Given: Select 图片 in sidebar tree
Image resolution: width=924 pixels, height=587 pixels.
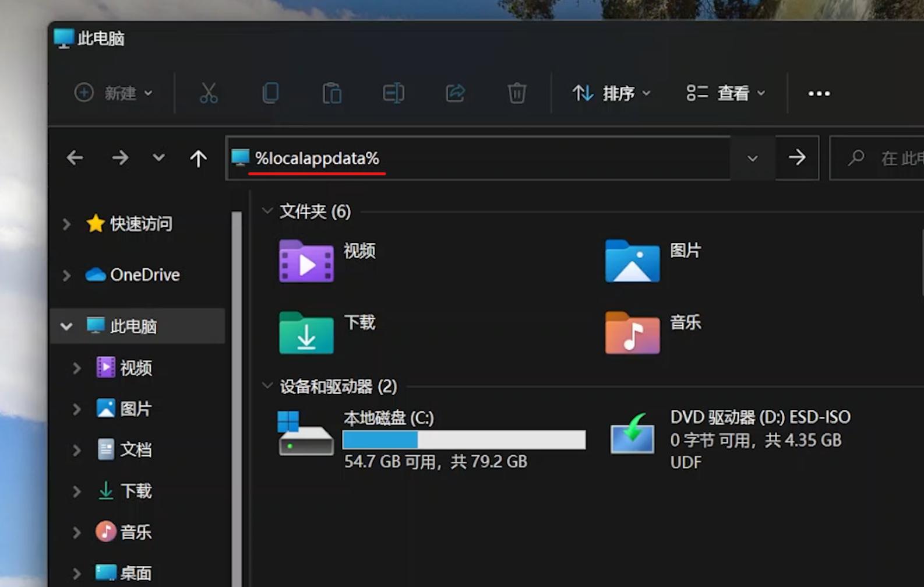Looking at the screenshot, I should pos(124,409).
